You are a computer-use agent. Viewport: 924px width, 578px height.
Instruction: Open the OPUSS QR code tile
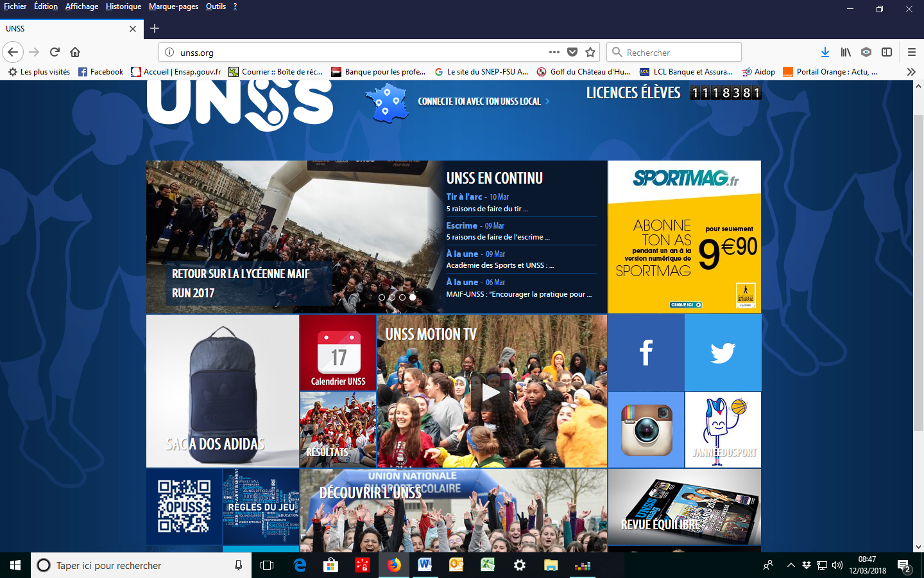pyautogui.click(x=184, y=507)
